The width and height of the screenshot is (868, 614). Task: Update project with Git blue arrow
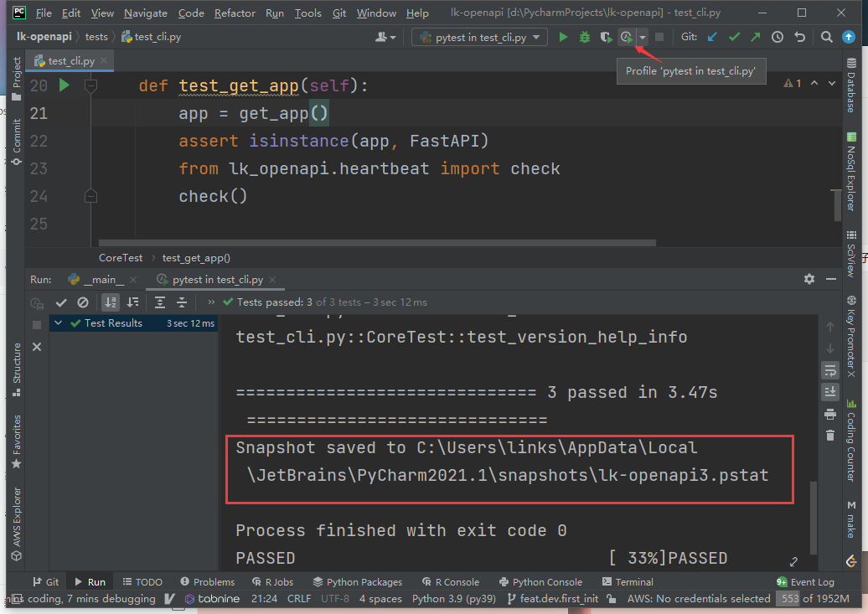[712, 37]
